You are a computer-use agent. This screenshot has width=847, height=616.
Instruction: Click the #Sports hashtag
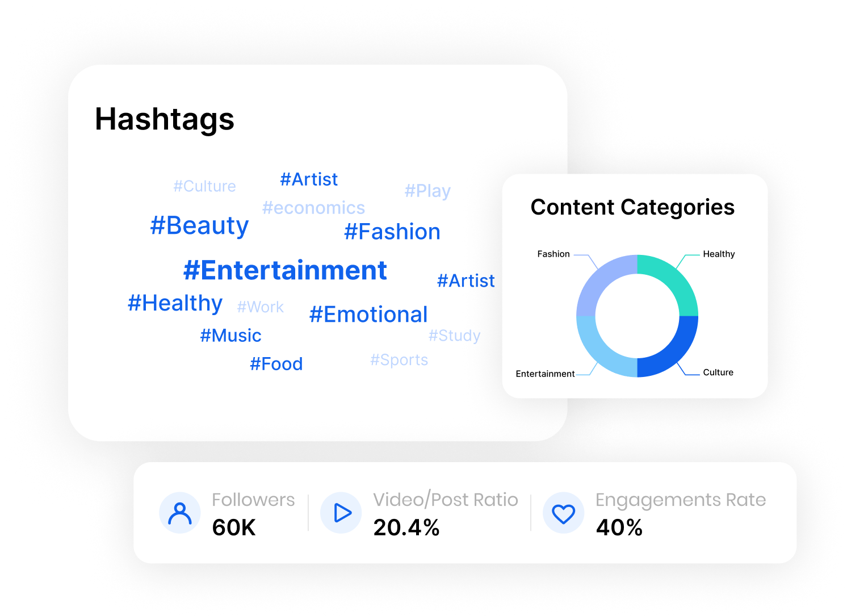pyautogui.click(x=399, y=360)
